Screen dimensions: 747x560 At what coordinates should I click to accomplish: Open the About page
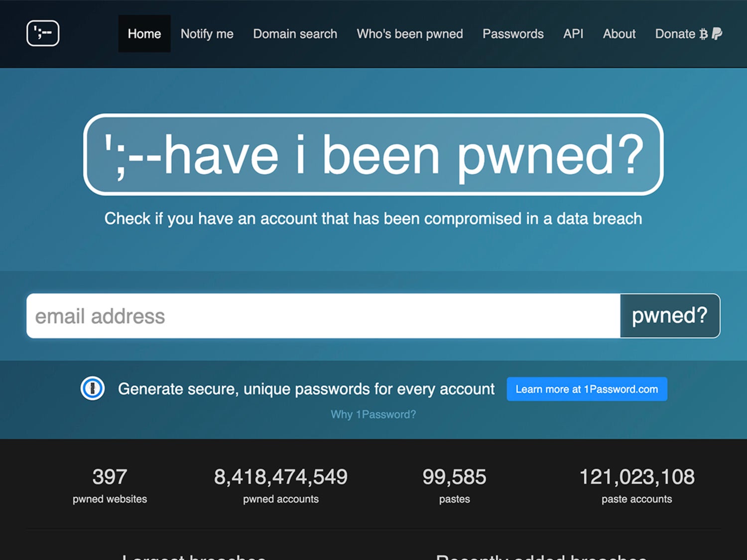(x=619, y=33)
